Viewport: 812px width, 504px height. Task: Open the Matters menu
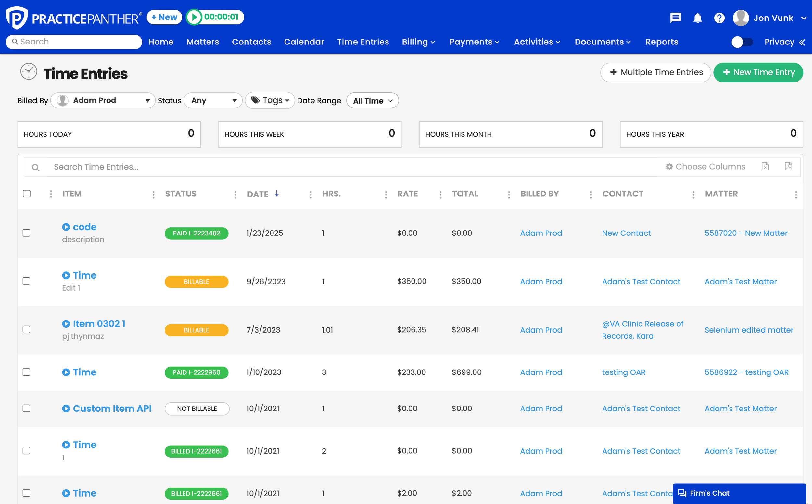(x=203, y=42)
